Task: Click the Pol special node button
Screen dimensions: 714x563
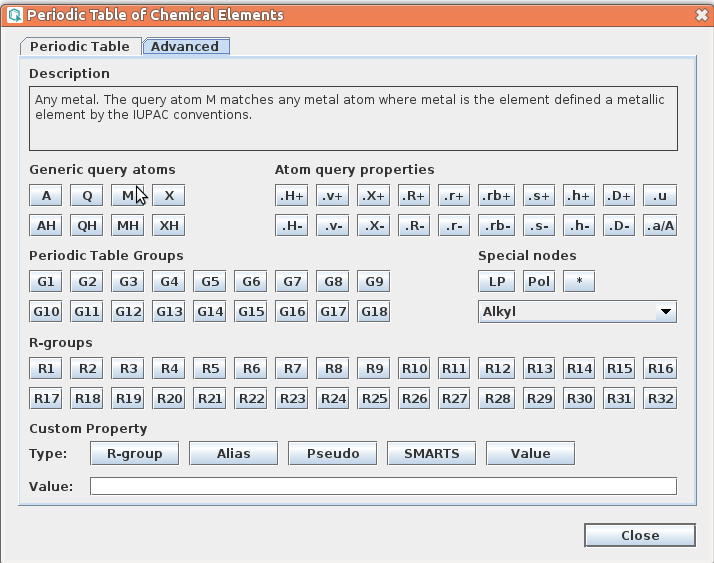Action: click(x=538, y=282)
